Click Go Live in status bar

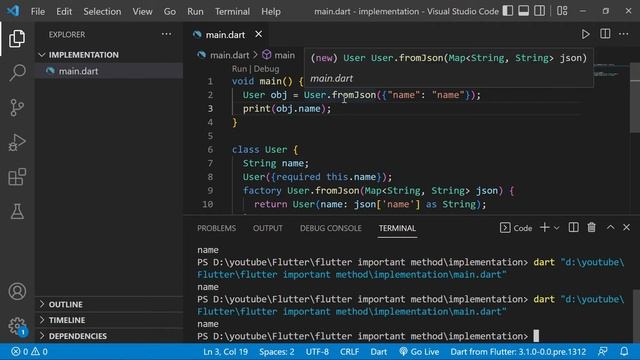(419, 351)
